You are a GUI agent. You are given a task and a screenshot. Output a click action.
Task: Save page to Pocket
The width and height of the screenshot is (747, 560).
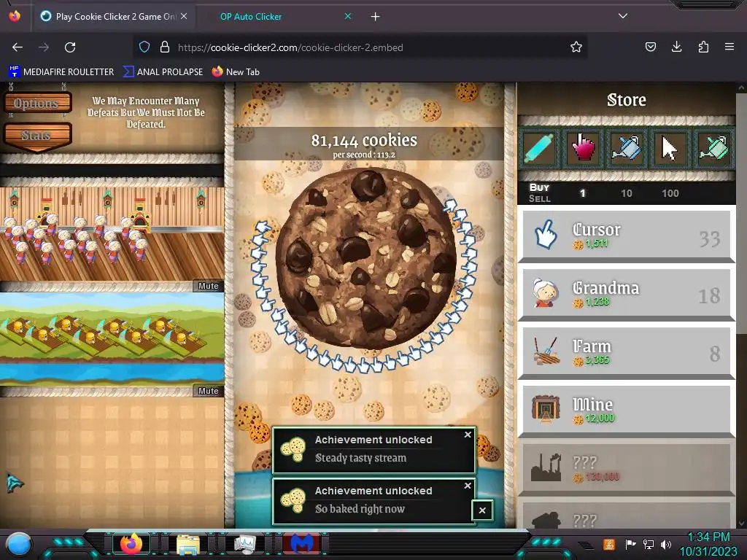click(x=650, y=47)
